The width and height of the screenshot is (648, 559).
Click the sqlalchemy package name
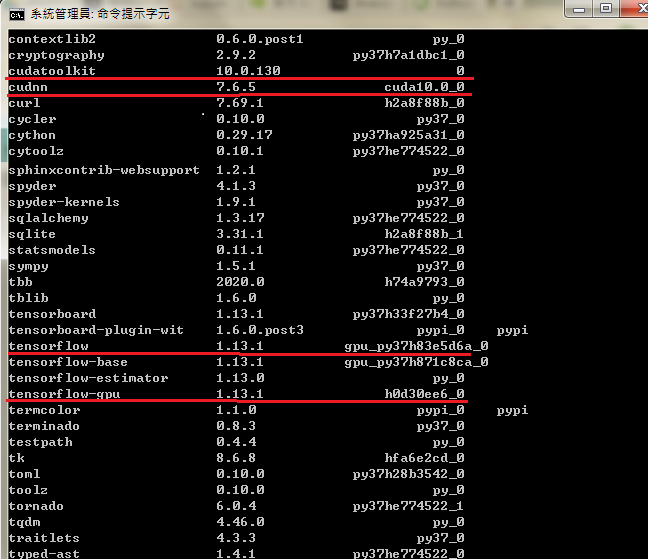pyautogui.click(x=48, y=219)
